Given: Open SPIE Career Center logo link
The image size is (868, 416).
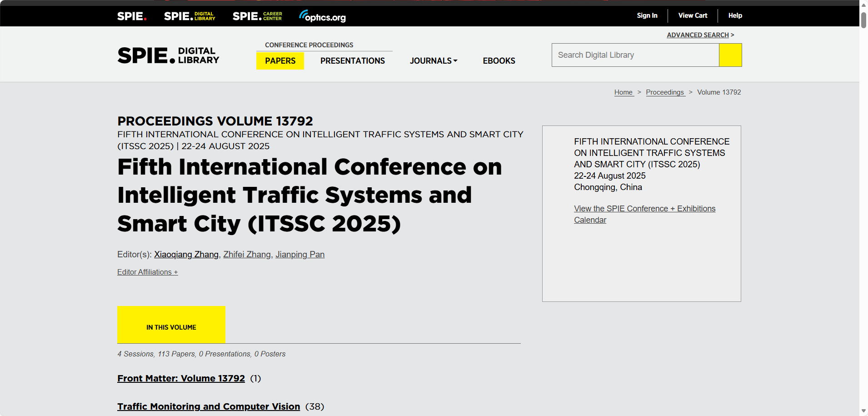Looking at the screenshot, I should 257,16.
